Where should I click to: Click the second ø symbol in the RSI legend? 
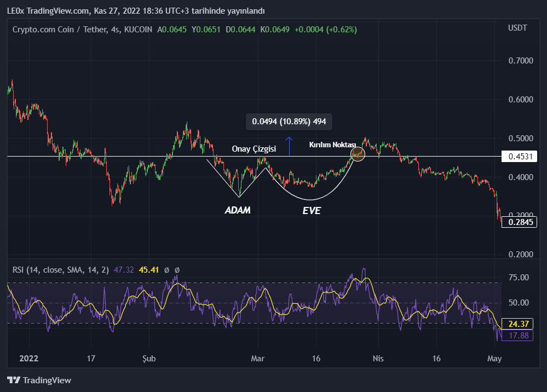tap(177, 269)
